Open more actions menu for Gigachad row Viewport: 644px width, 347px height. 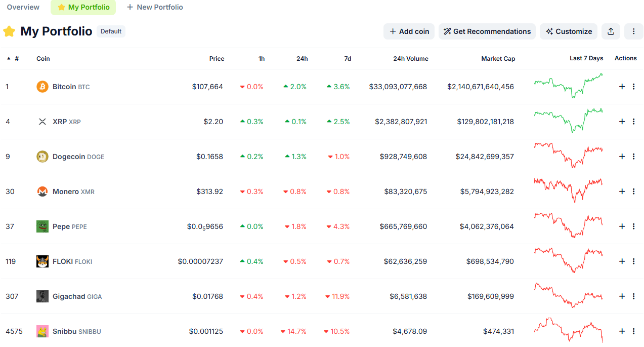pos(634,296)
